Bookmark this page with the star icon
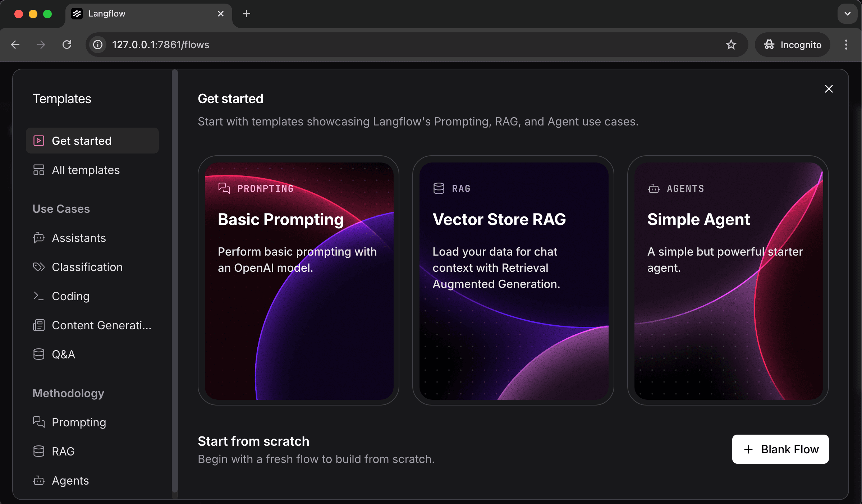The width and height of the screenshot is (862, 504). tap(731, 45)
